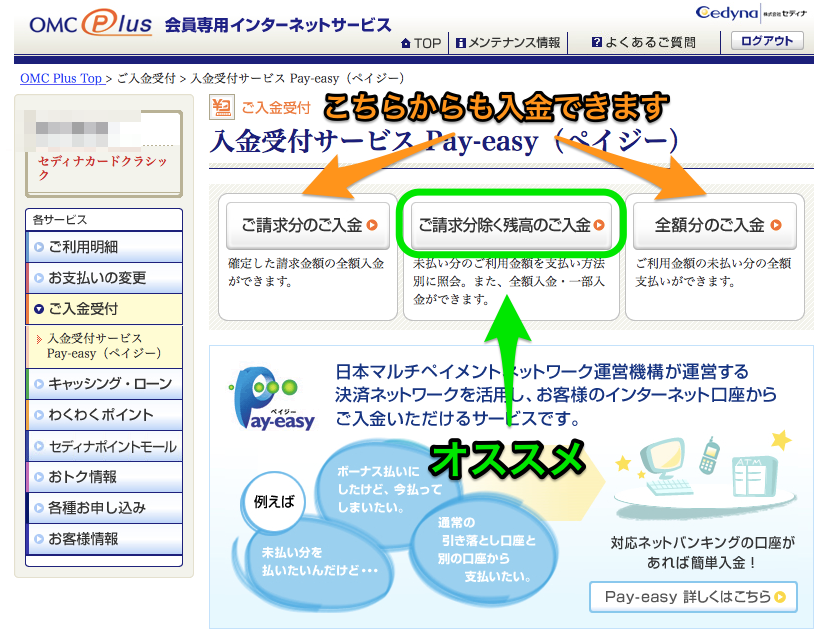Click the arrow icon on ご請求分のご入金
Screen dimensions: 829x635
click(x=372, y=225)
